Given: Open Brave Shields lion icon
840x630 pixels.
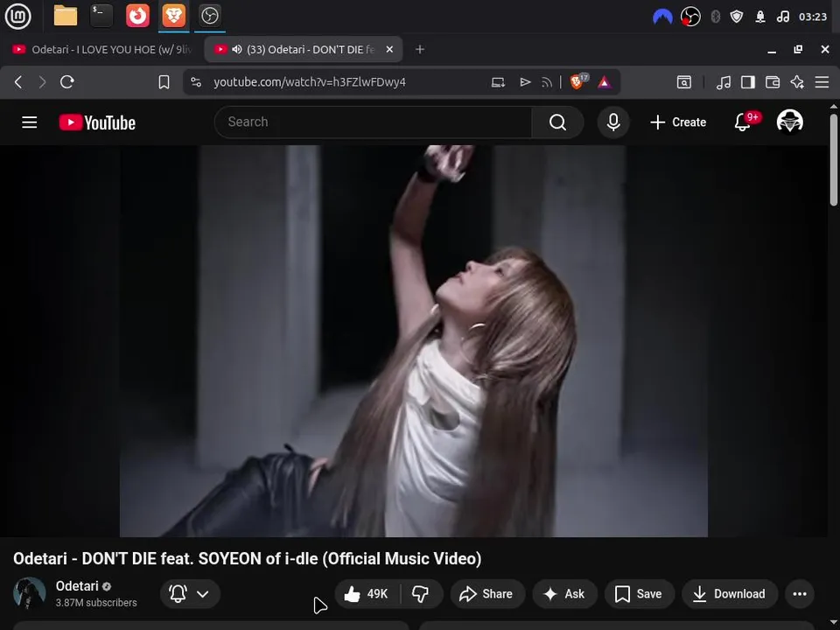Looking at the screenshot, I should click(x=578, y=81).
